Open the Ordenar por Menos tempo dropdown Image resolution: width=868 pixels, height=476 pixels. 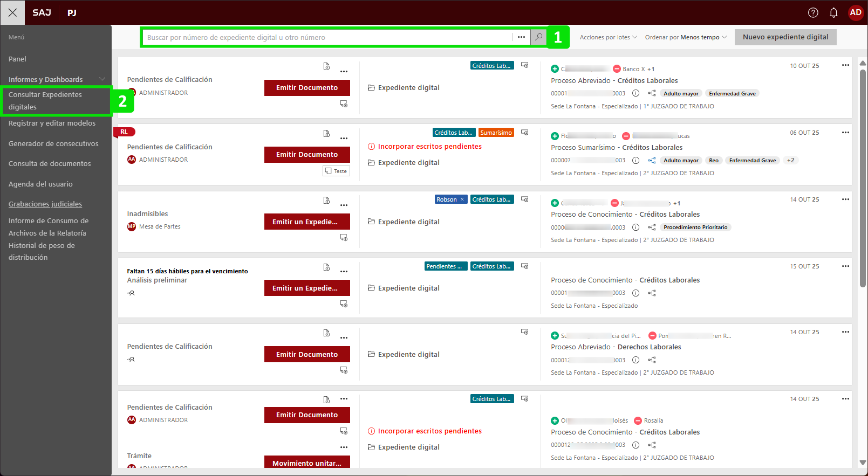(685, 37)
